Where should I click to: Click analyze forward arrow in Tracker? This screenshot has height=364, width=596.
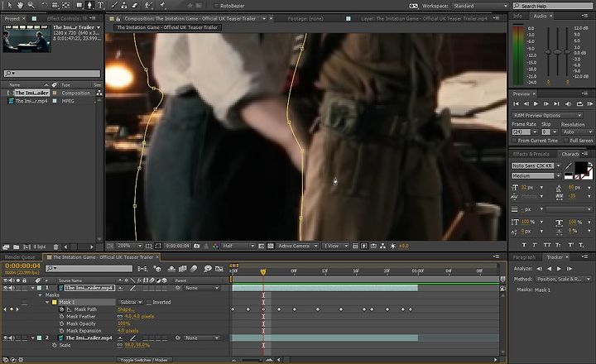(x=559, y=268)
